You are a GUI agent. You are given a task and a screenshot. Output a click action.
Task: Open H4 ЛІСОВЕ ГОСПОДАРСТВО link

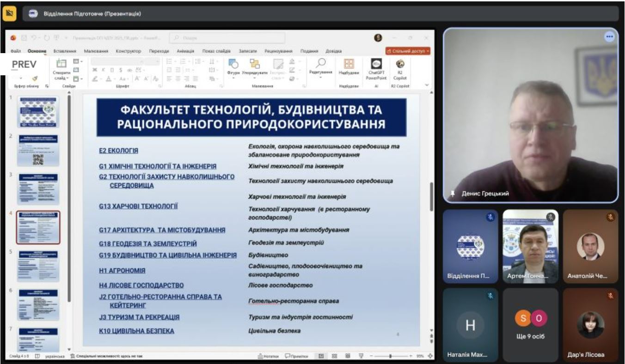(x=141, y=285)
